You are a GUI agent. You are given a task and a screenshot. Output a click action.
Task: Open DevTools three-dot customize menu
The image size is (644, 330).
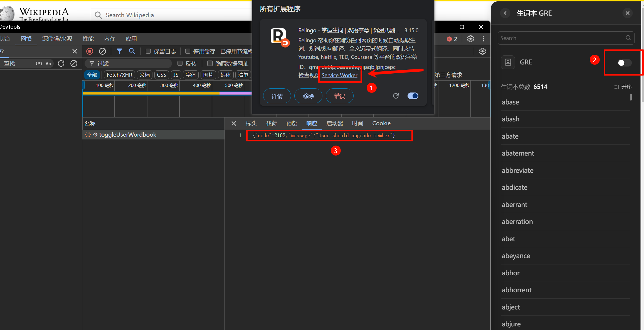pos(483,39)
